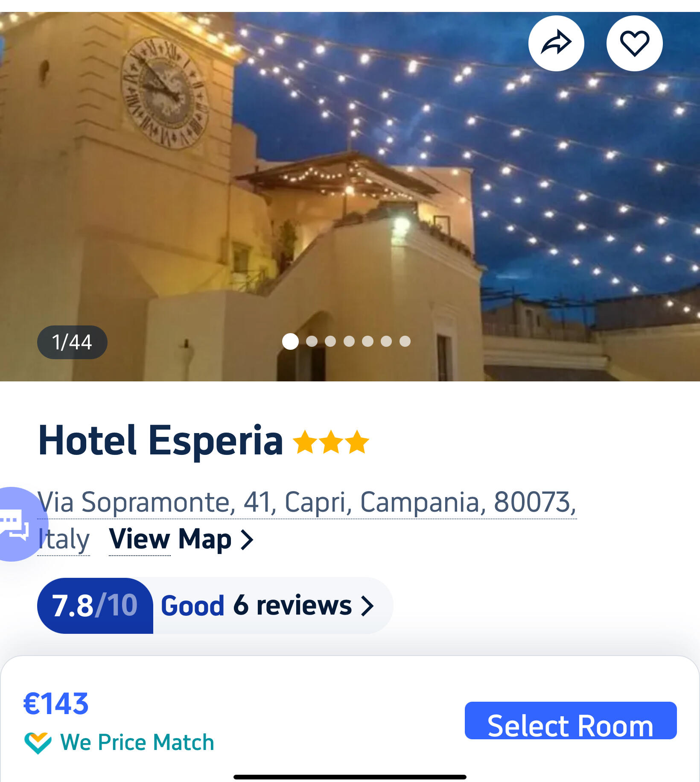Select the fourth photo carousel dot
Image resolution: width=700 pixels, height=782 pixels.
tap(349, 341)
